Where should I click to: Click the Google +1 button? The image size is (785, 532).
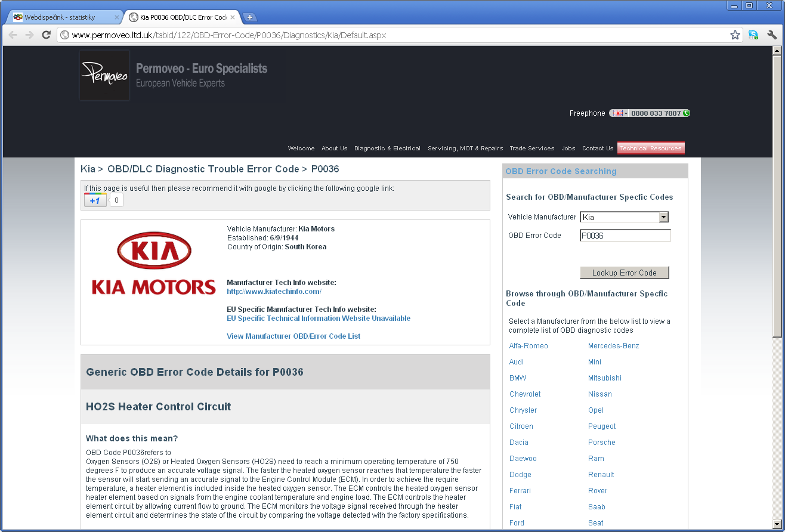pyautogui.click(x=95, y=200)
